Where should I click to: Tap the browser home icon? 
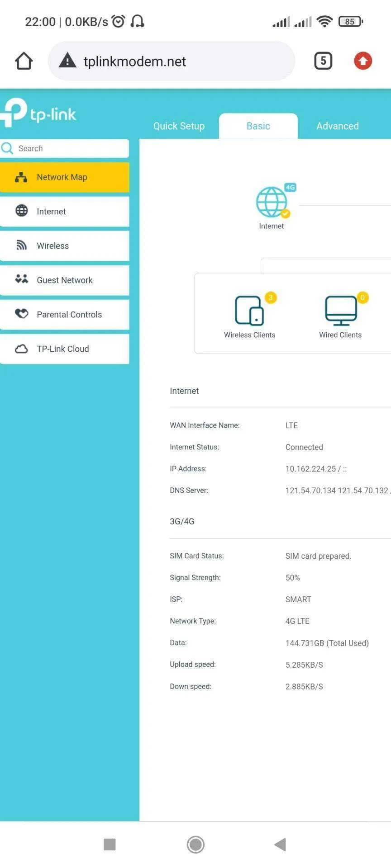(24, 61)
